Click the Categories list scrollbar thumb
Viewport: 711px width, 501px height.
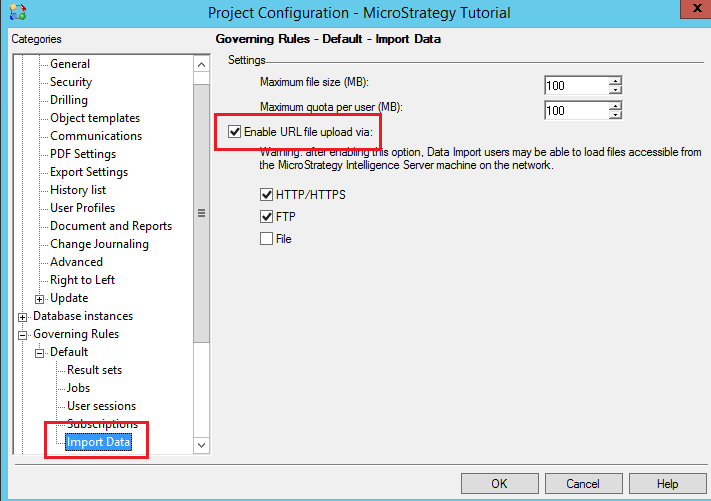201,213
